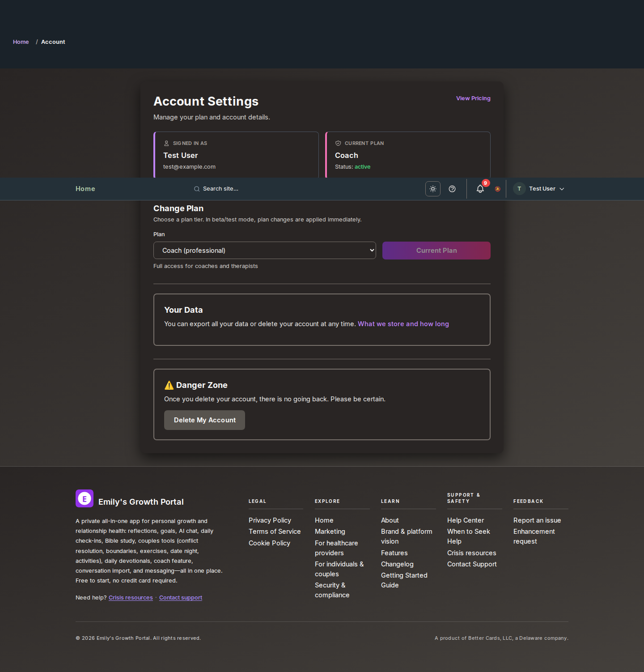
Task: Select Home in the navigation bar
Action: [85, 189]
